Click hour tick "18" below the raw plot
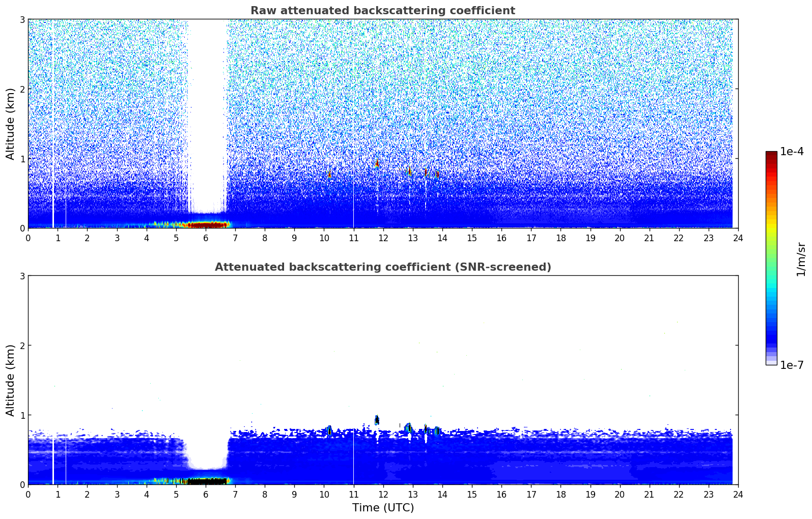The height and width of the screenshot is (519, 812). click(561, 238)
